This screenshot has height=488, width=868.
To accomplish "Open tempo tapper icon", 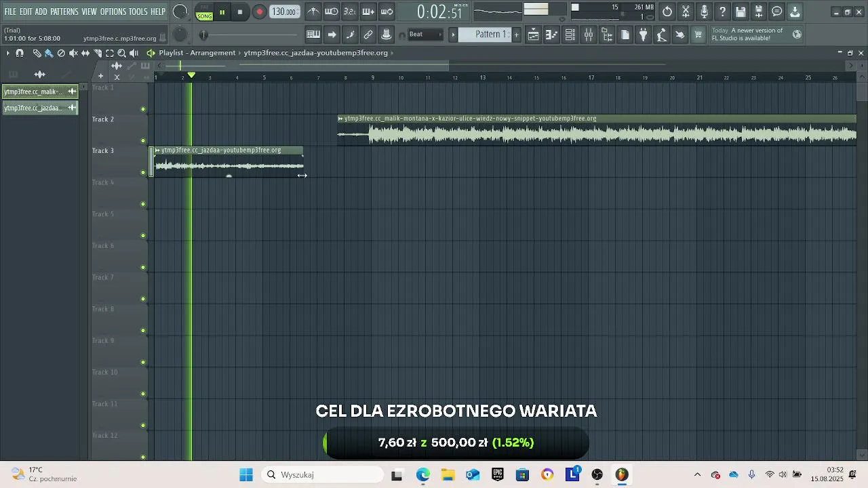I will [x=662, y=35].
